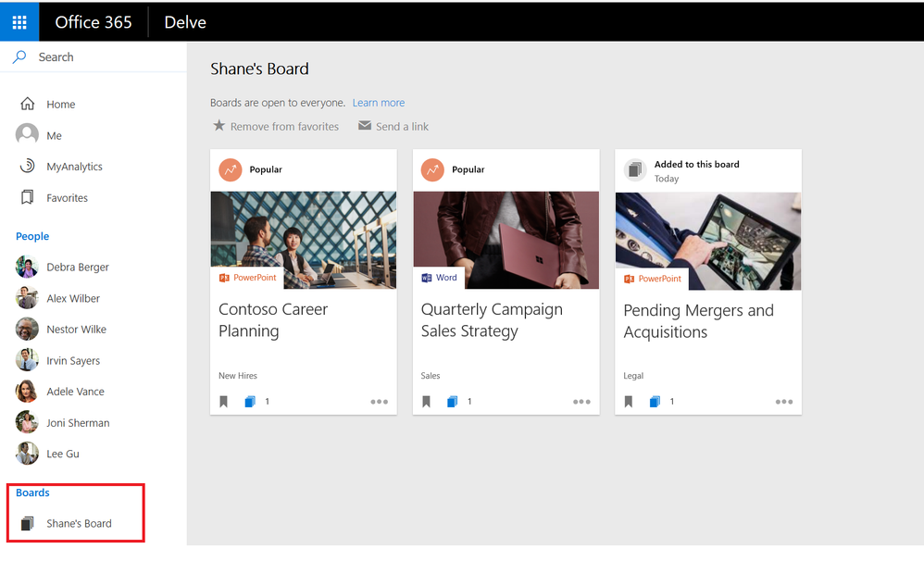Image resolution: width=924 pixels, height=561 pixels.
Task: Toggle bookmark on Pending Mergers and Acquisitions card
Action: coord(630,402)
